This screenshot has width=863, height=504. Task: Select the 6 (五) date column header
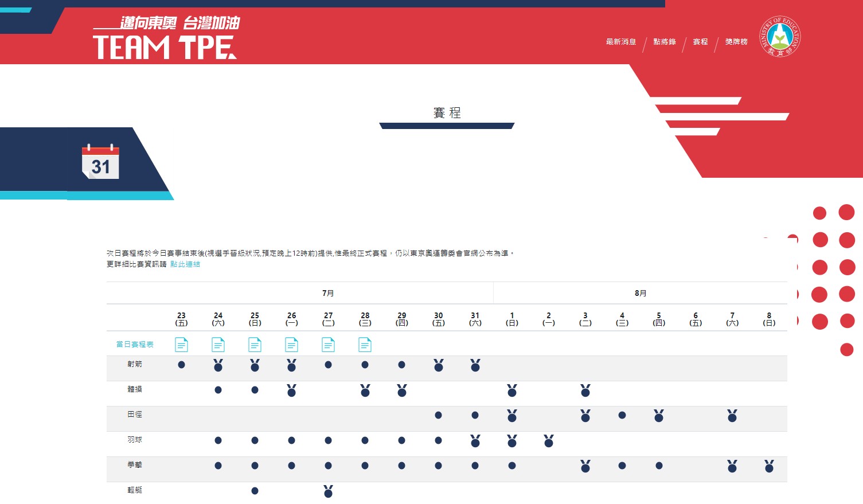tap(696, 319)
